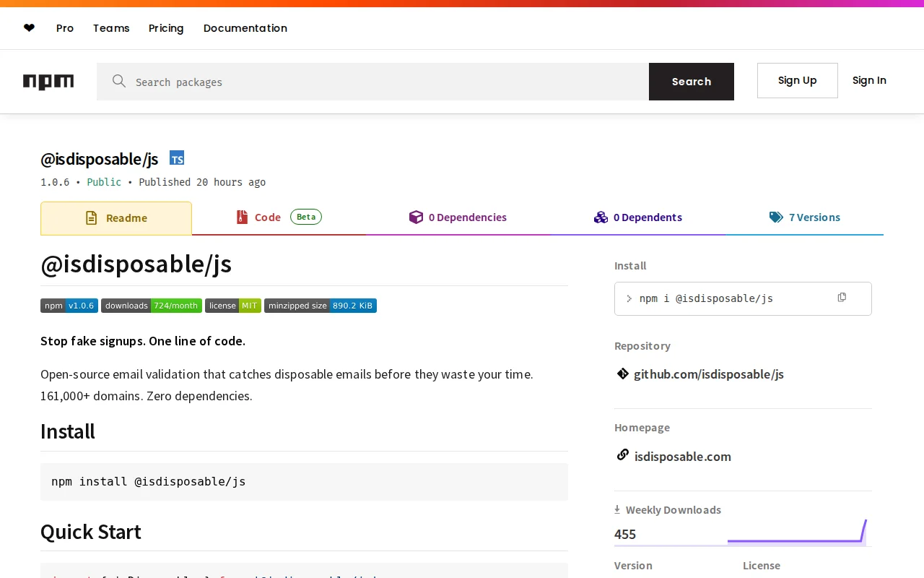Click the git repository diamond icon
Image resolution: width=924 pixels, height=578 pixels.
pos(622,374)
